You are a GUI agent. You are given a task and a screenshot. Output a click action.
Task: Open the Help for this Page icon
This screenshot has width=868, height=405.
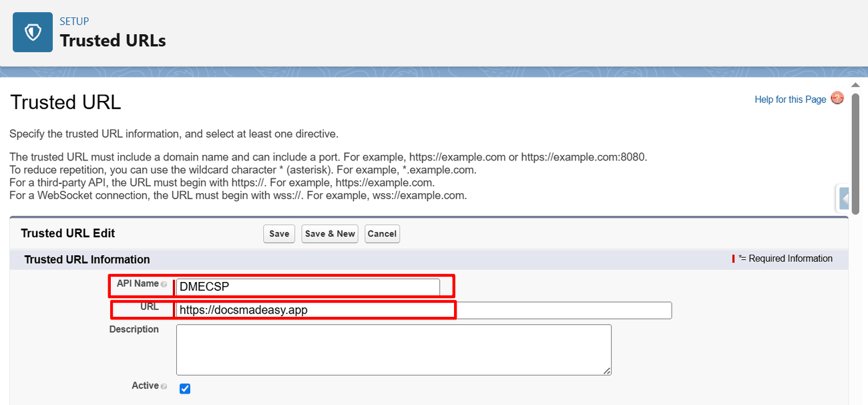tap(837, 98)
